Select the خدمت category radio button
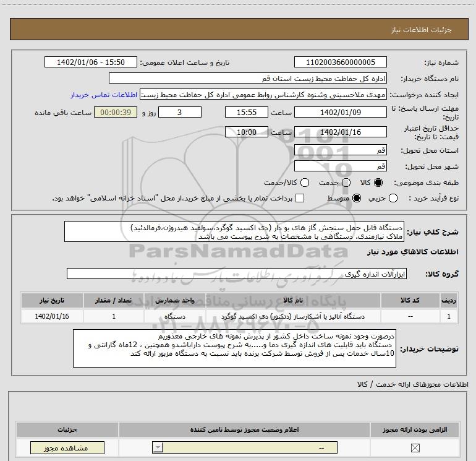Screen dimensions: 476x461 346,183
